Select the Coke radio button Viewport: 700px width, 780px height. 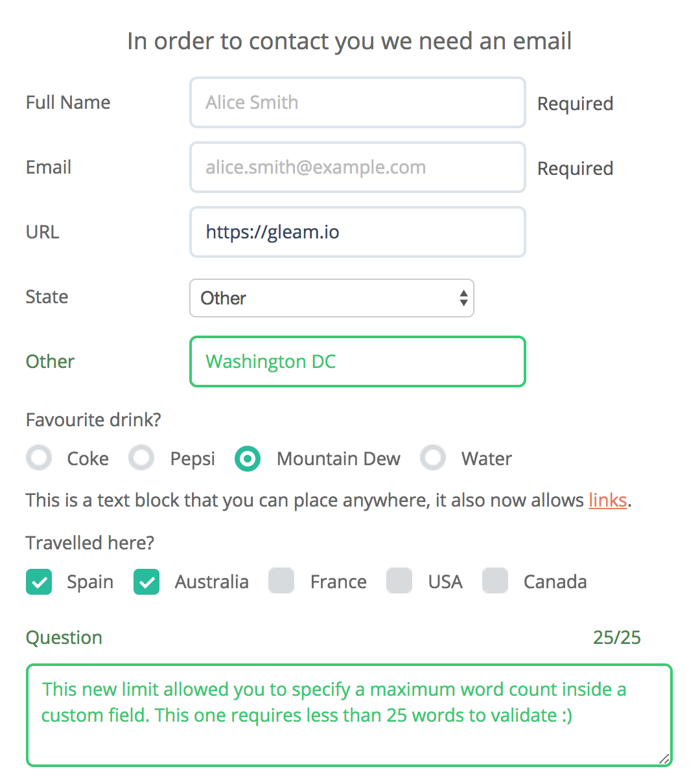click(x=38, y=458)
